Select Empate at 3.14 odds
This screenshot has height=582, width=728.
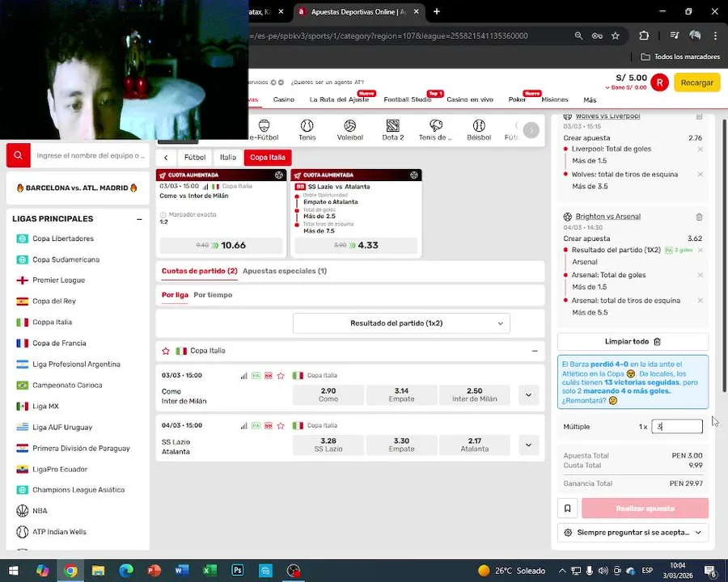coord(401,395)
